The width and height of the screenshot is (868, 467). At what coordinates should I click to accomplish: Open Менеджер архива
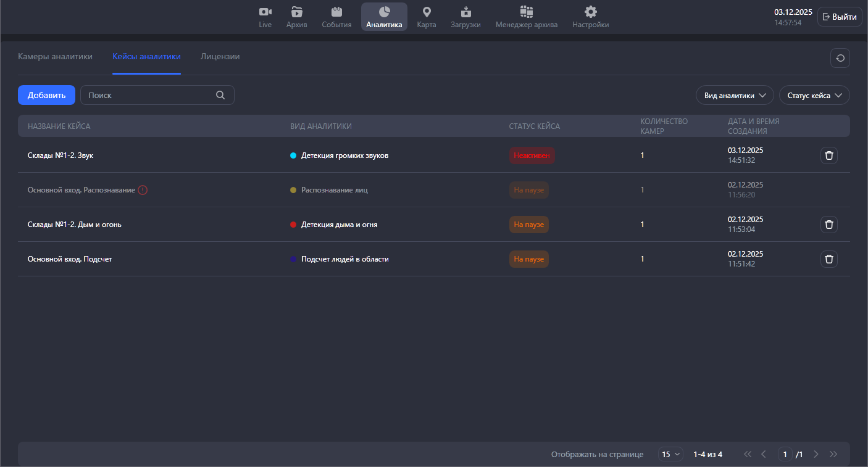tap(526, 17)
